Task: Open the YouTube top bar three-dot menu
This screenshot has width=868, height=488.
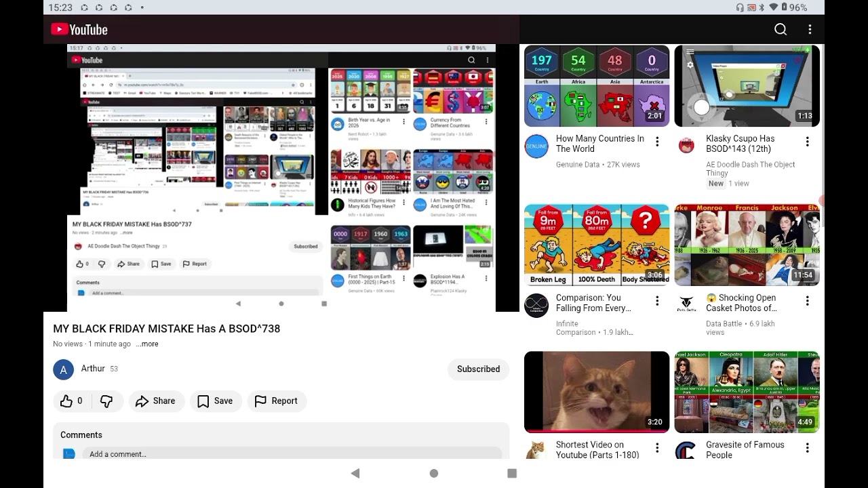Action: coord(810,29)
